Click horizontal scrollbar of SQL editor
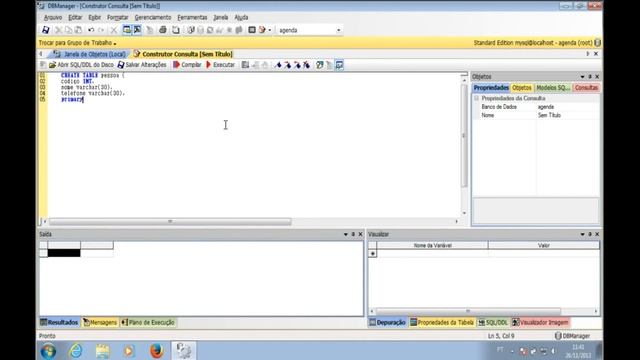Image resolution: width=640 pixels, height=360 pixels. (170, 222)
